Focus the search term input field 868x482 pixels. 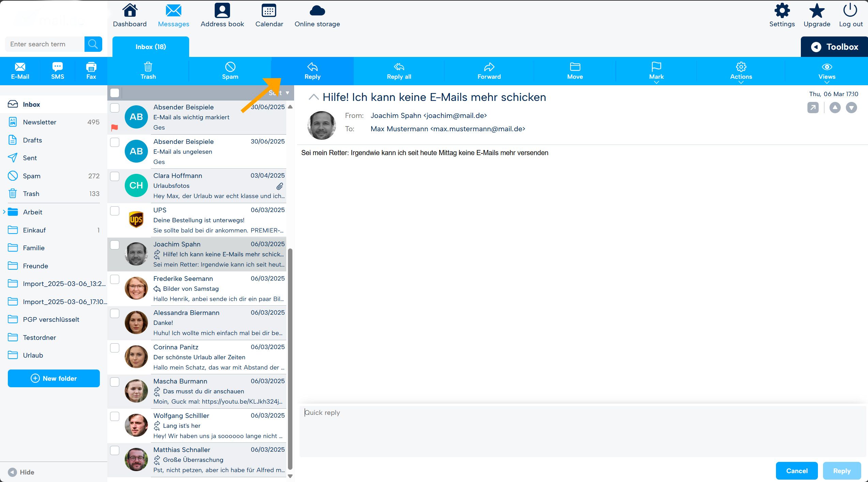pyautogui.click(x=45, y=44)
